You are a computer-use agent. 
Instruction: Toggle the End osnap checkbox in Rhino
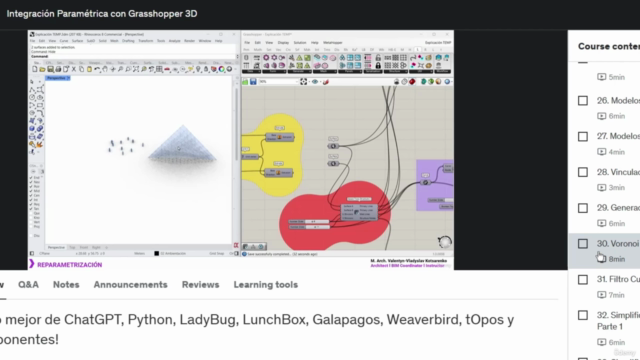pos(31,178)
